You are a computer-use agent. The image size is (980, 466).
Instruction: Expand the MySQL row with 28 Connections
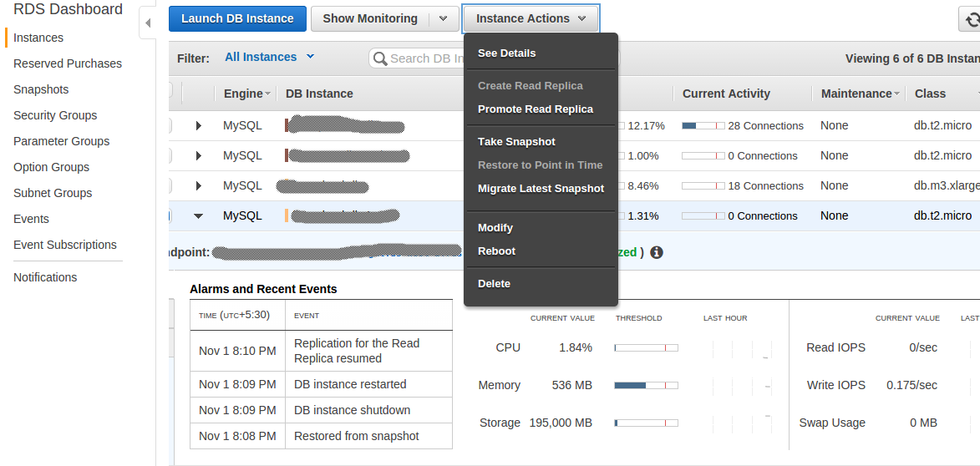click(199, 125)
